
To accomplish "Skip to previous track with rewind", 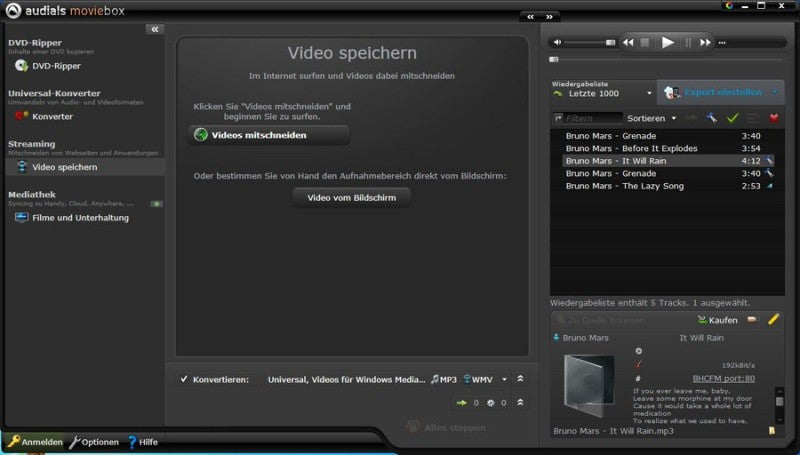I will click(629, 42).
